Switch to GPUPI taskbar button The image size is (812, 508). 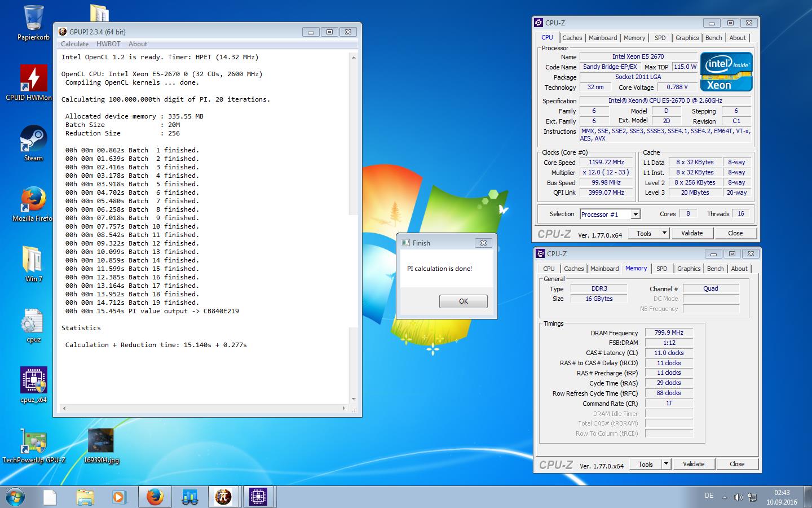[x=223, y=497]
